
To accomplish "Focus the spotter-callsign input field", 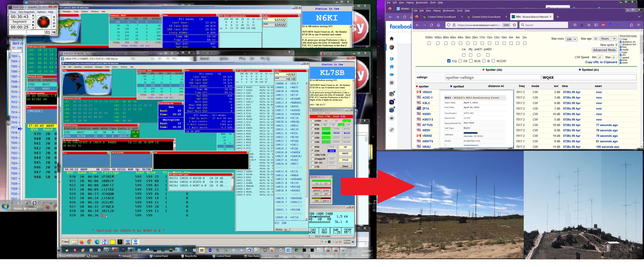I will pos(493,77).
